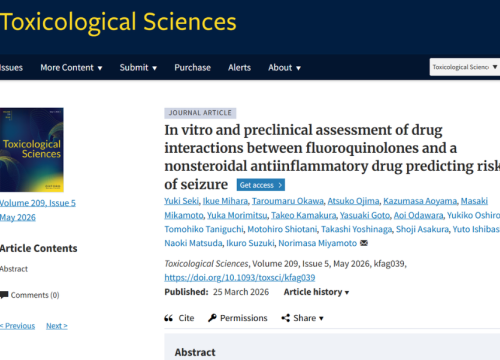Open the Toxicological Sciences search scope dropdown

(x=465, y=67)
